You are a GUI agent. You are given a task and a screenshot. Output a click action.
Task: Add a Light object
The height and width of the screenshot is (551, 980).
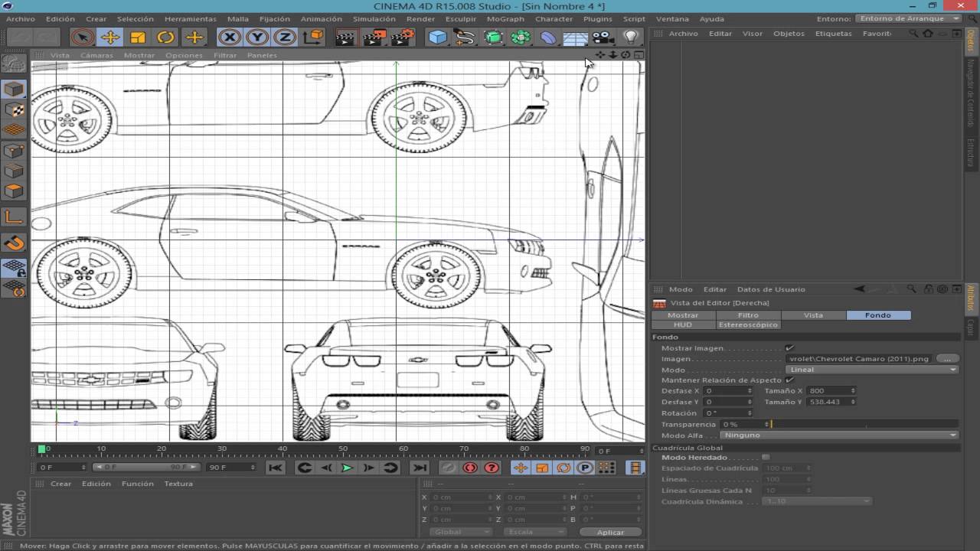pos(630,37)
